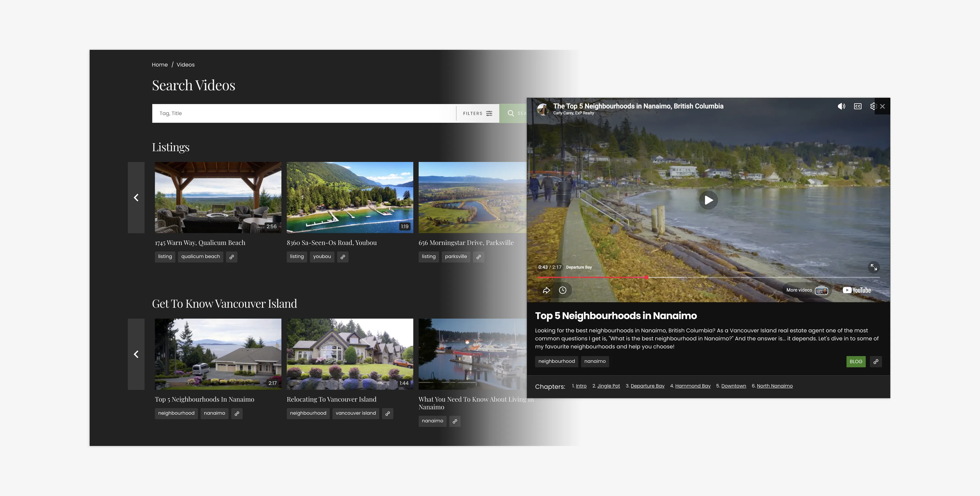Screen dimensions: 980x496
Task: Open More videos in the player
Action: 807,290
